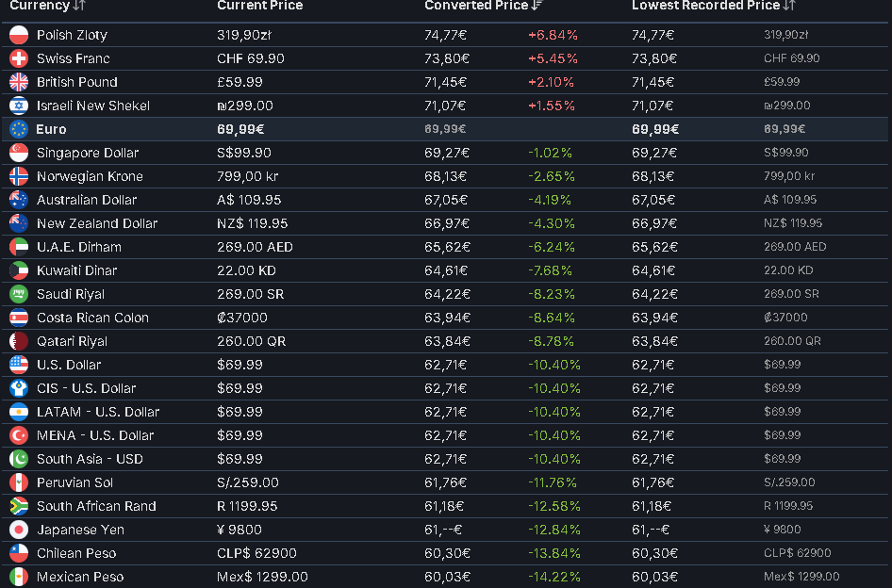
Task: Click the U.A.E. Dirham currency name
Action: (78, 247)
